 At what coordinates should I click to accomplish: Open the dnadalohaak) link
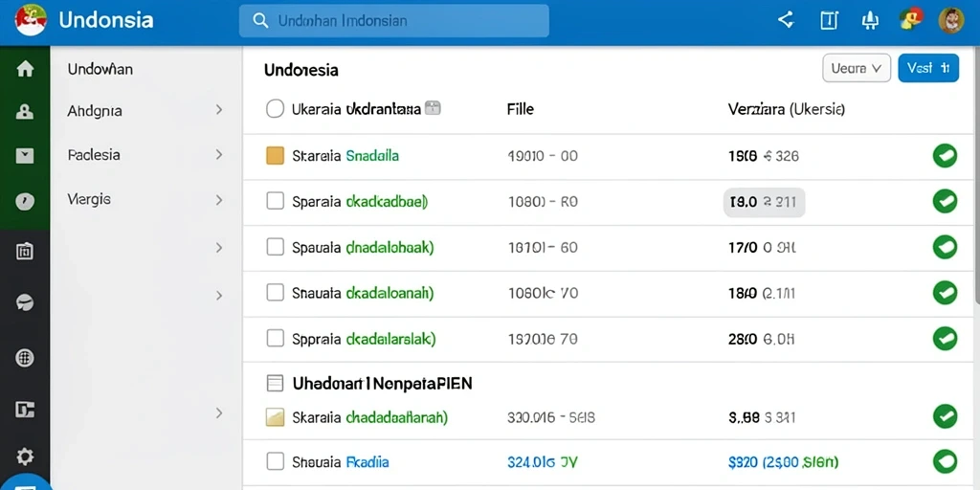pyautogui.click(x=390, y=247)
